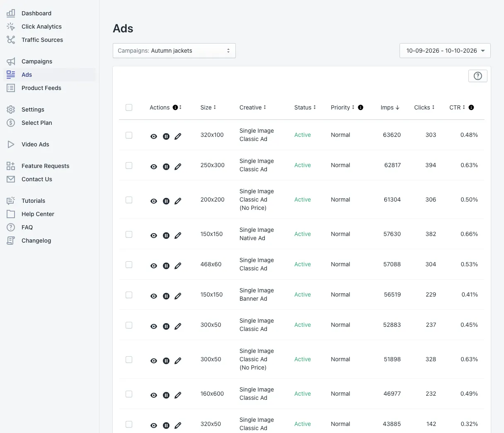Edit the 468x60 ad
The image size is (504, 433).
(178, 266)
